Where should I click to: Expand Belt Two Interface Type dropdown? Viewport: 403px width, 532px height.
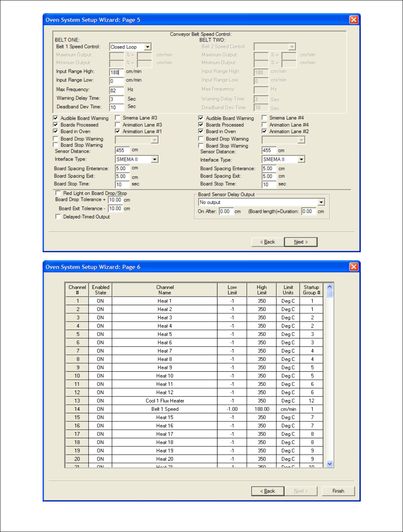(x=301, y=160)
